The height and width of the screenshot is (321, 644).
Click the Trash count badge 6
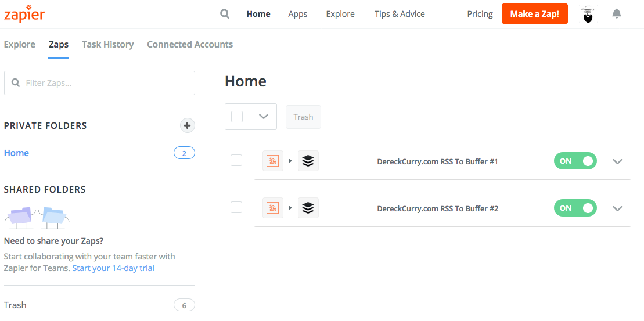(x=184, y=305)
